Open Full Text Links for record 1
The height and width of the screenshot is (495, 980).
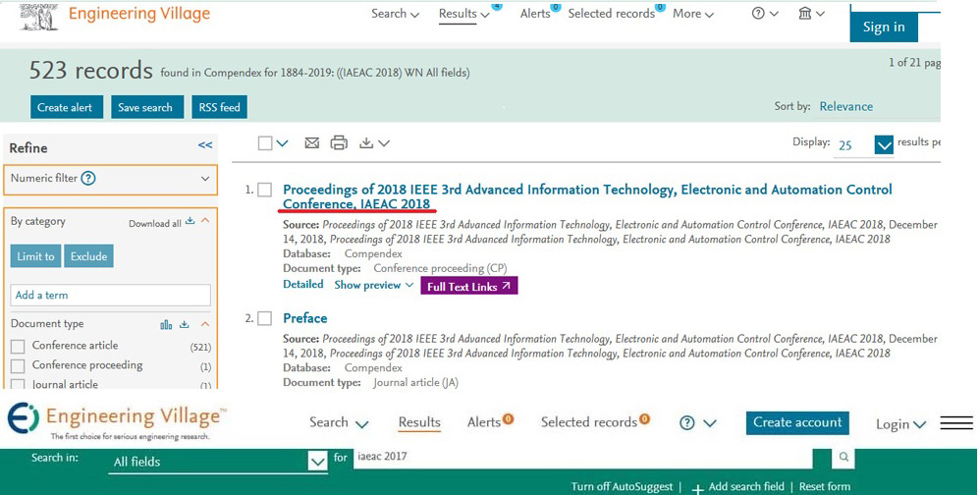point(468,286)
